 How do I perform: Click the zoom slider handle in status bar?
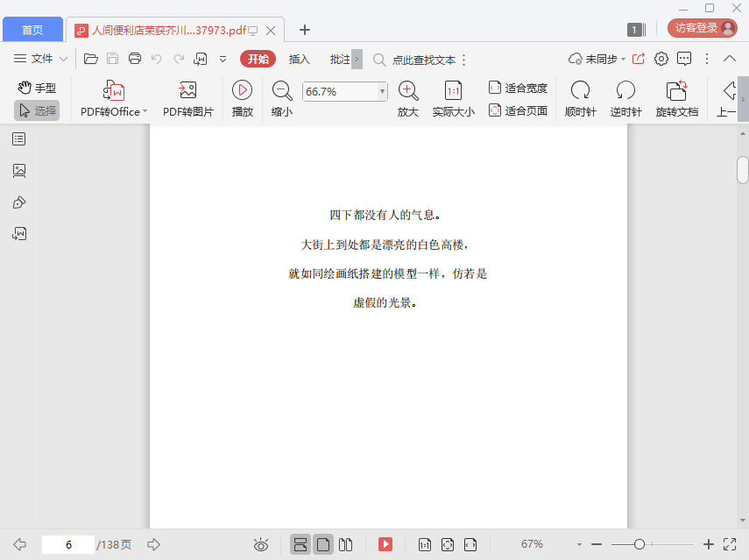tap(639, 544)
